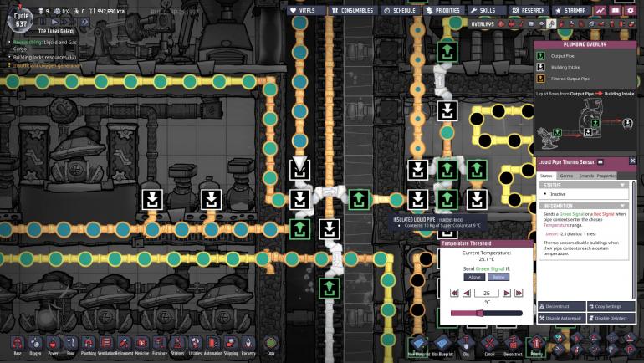Viewport: 644px width, 363px height.
Task: Select Above for green signal condition
Action: click(474, 277)
